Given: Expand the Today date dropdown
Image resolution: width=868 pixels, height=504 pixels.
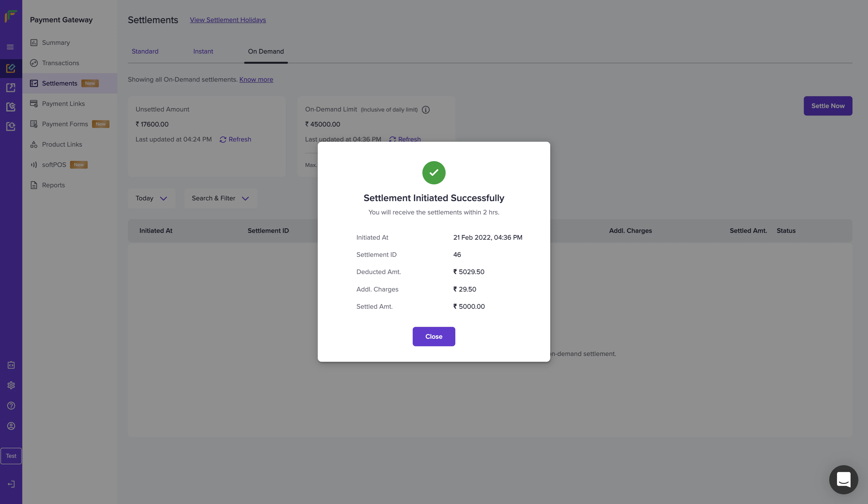Looking at the screenshot, I should (x=152, y=198).
